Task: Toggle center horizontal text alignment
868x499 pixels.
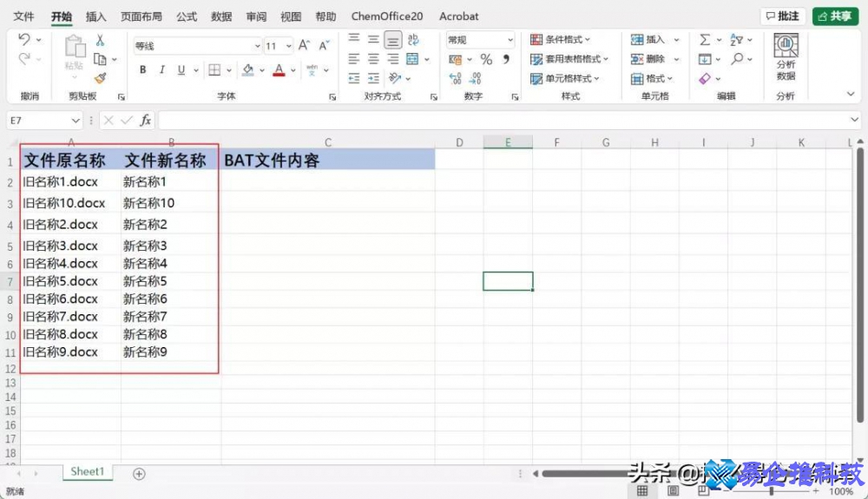Action: coord(373,59)
